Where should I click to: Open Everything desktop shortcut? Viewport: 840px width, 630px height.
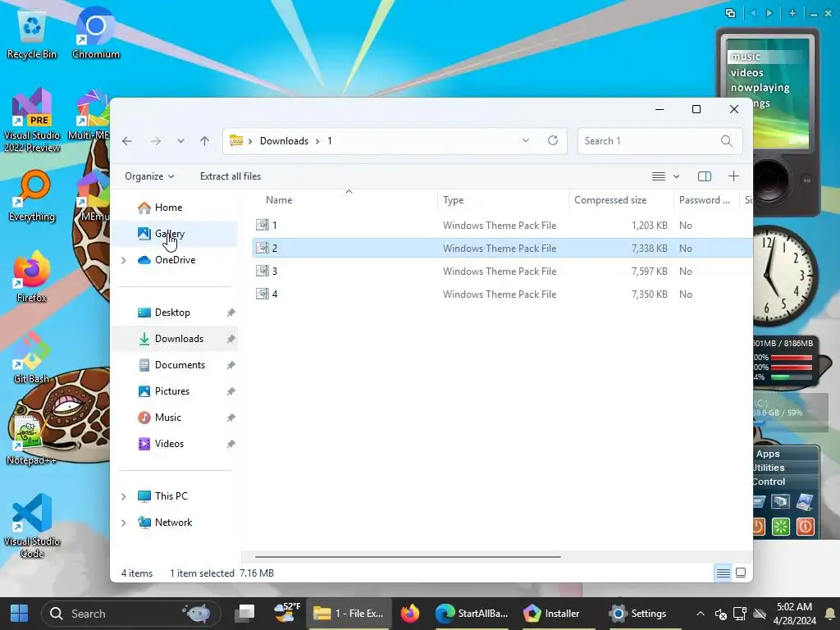click(x=32, y=196)
